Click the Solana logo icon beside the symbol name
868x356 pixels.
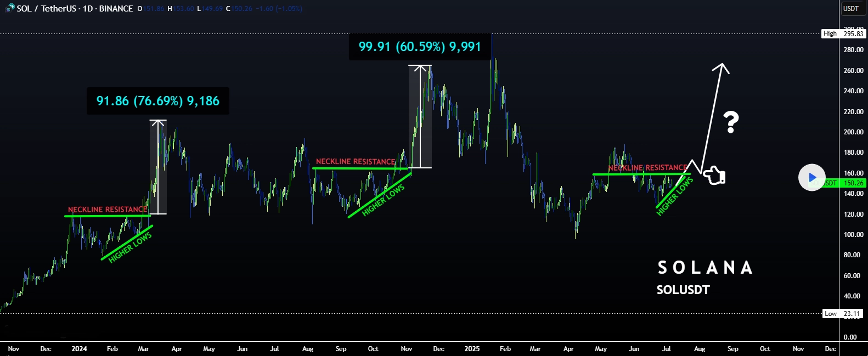coord(10,8)
